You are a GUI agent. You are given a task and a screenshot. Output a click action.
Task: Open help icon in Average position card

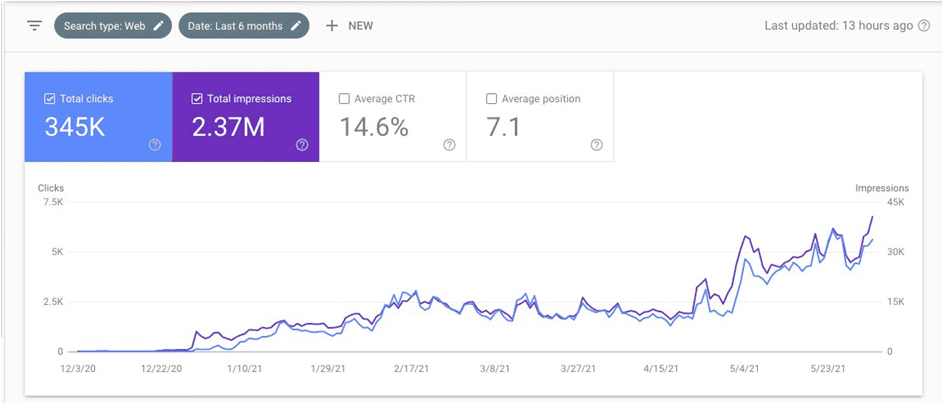click(x=596, y=145)
